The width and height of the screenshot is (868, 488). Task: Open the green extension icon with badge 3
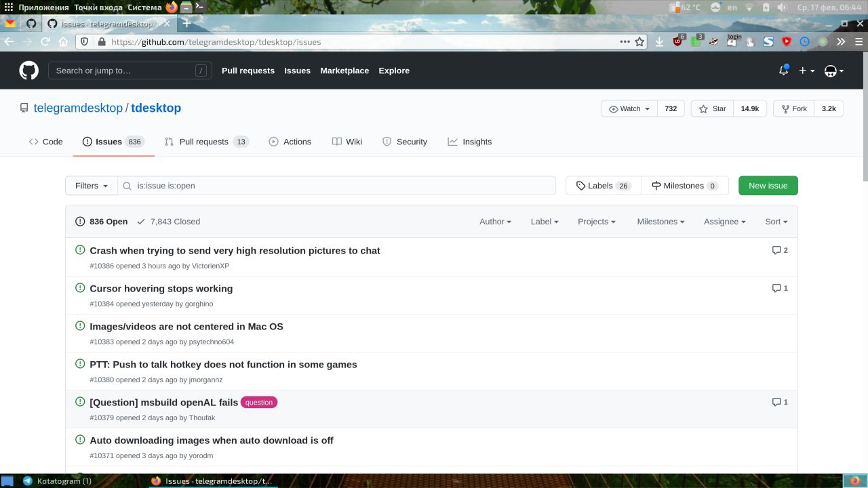coord(696,41)
